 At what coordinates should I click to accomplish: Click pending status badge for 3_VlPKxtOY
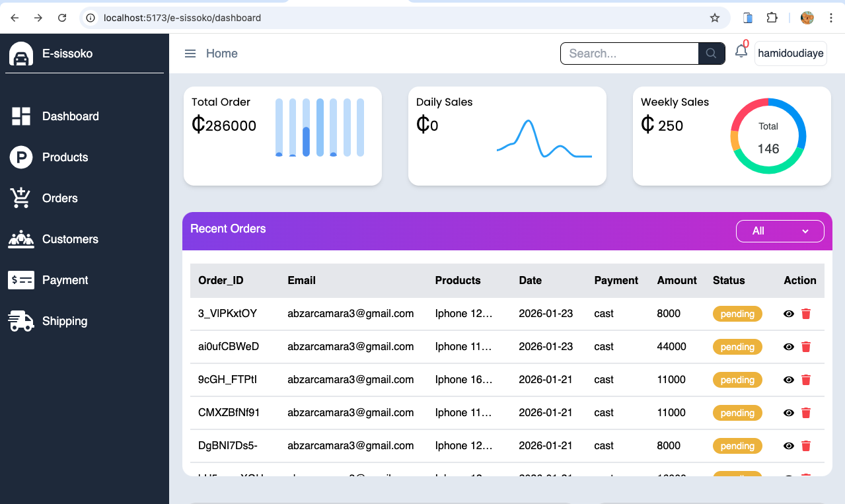coord(737,314)
